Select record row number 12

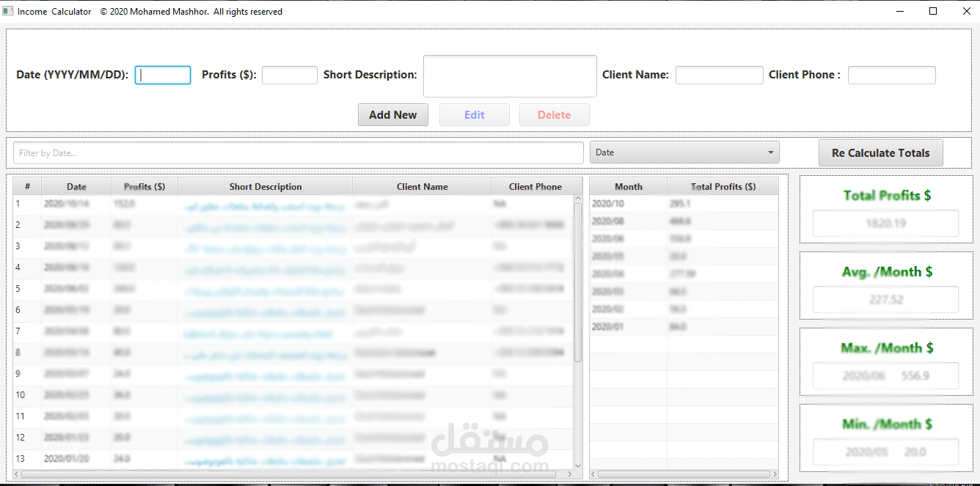(293, 438)
